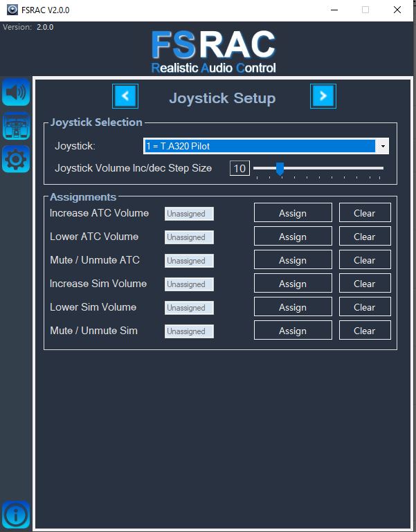Minimize the FSRAC window

click(334, 10)
